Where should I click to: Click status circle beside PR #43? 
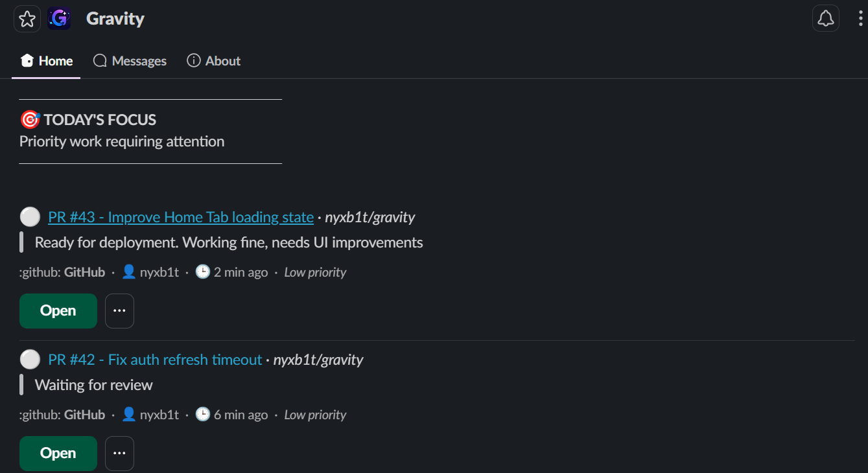click(x=30, y=217)
